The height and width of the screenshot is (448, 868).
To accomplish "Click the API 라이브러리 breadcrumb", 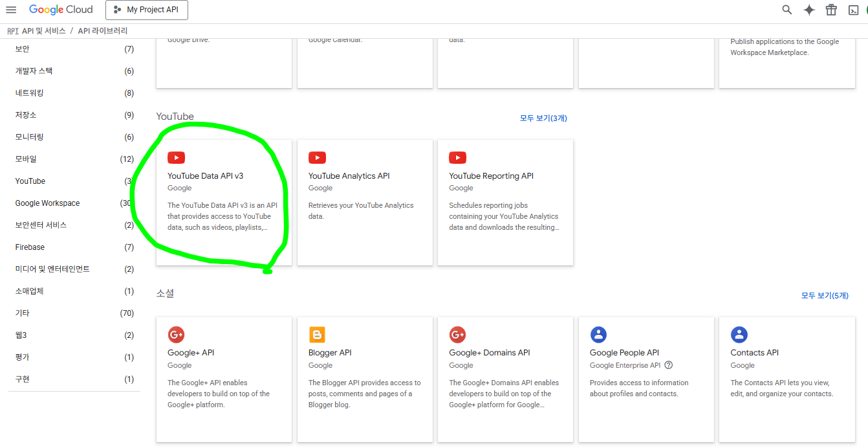I will (103, 31).
